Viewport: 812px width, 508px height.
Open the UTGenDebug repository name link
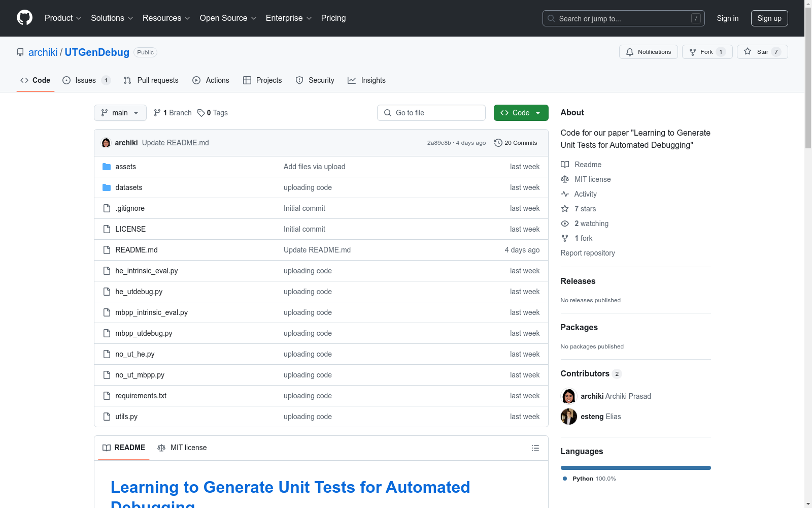coord(97,52)
